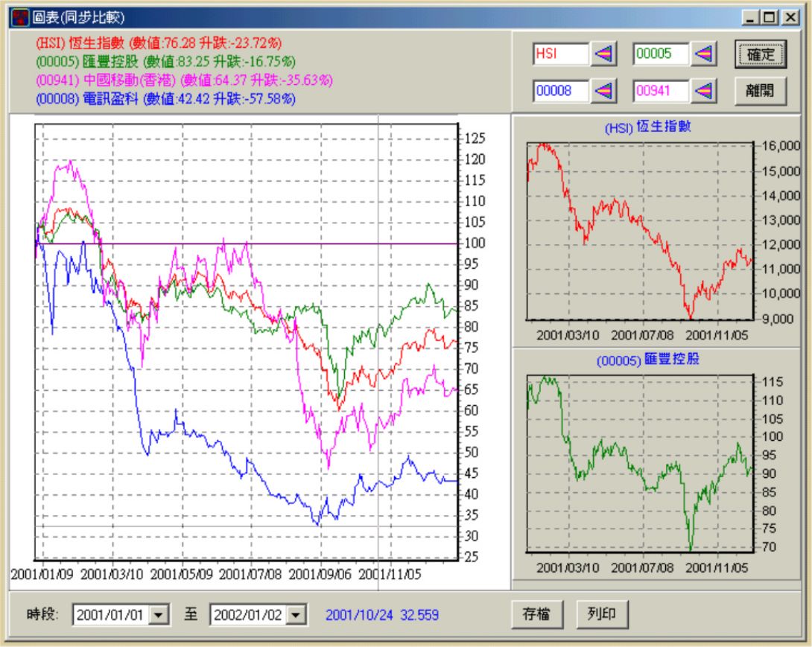Maximize the 圖表(同步比較) window
Viewport: 812px width, 647px height.
tap(770, 18)
